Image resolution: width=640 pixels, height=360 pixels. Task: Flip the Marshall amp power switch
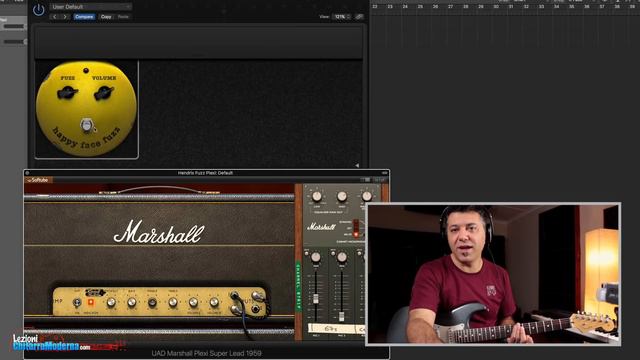tap(76, 302)
